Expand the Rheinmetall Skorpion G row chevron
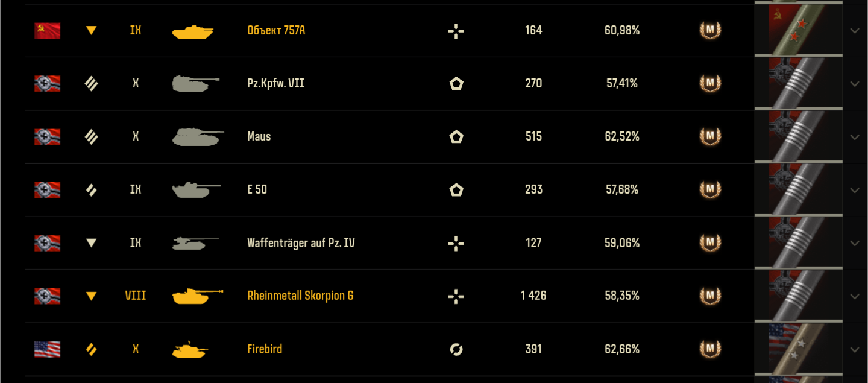868x383 pixels. [855, 296]
